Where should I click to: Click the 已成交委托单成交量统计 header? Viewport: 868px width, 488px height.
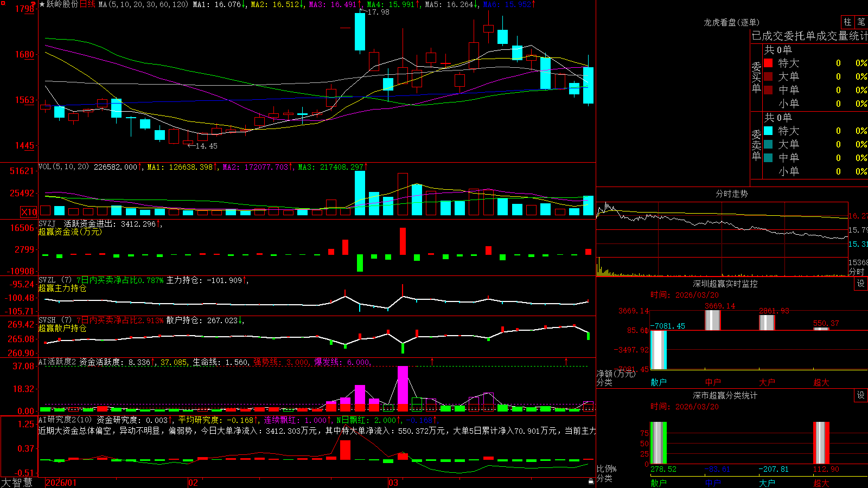tap(809, 36)
